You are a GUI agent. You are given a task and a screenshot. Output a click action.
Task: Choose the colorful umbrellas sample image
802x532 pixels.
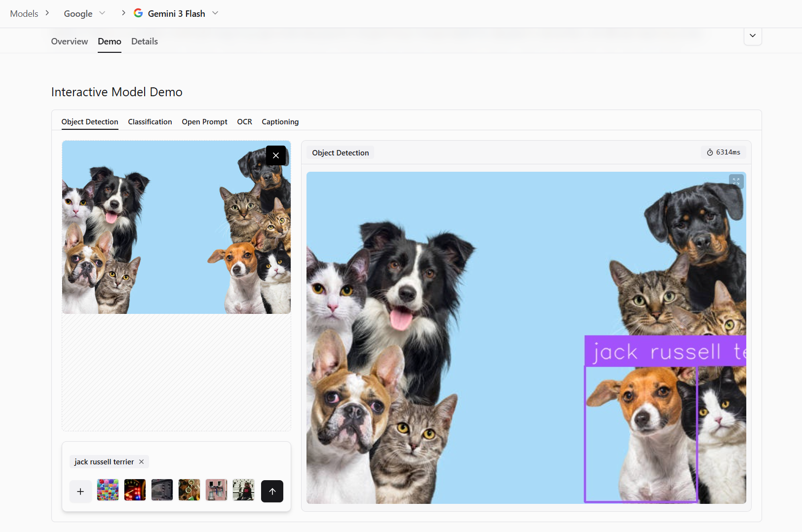pos(108,490)
